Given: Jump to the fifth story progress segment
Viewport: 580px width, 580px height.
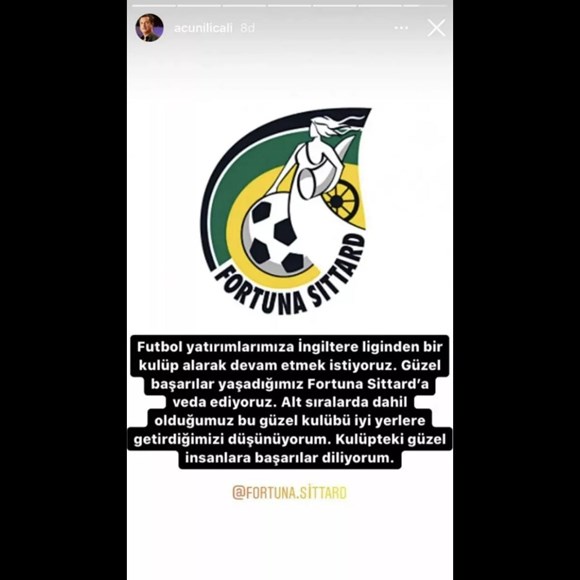Looking at the screenshot, I should [335, 6].
